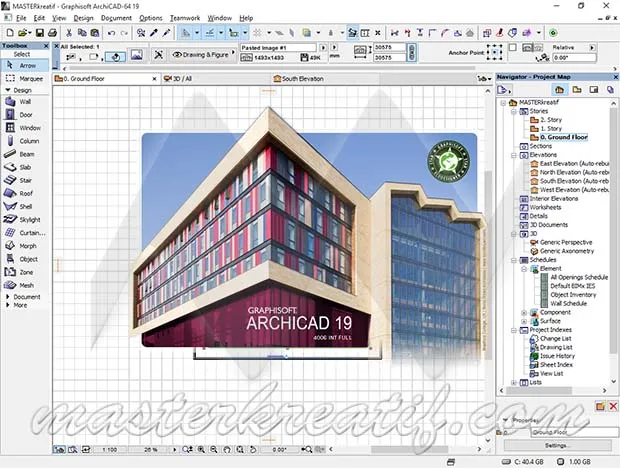Collapse the Schedules tree node
The image size is (620, 468).
514,260
